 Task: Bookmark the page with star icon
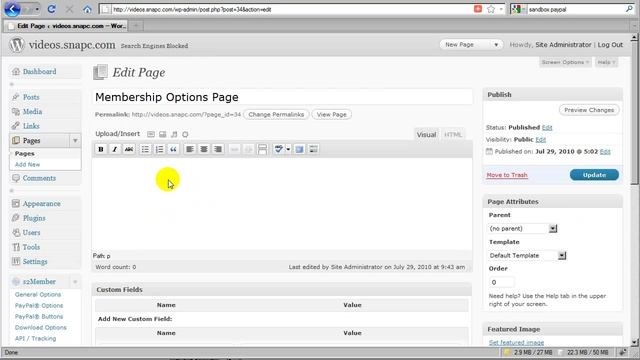pyautogui.click(x=491, y=9)
